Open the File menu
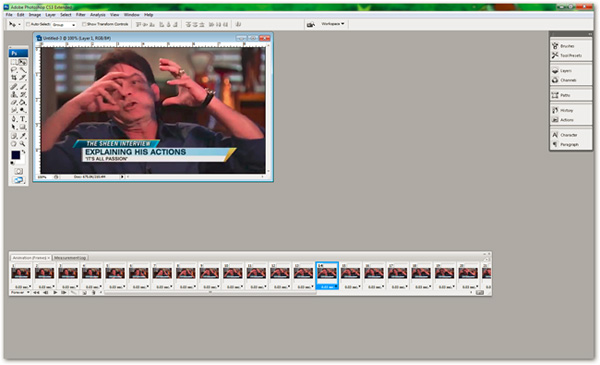The image size is (600, 365). (x=9, y=15)
